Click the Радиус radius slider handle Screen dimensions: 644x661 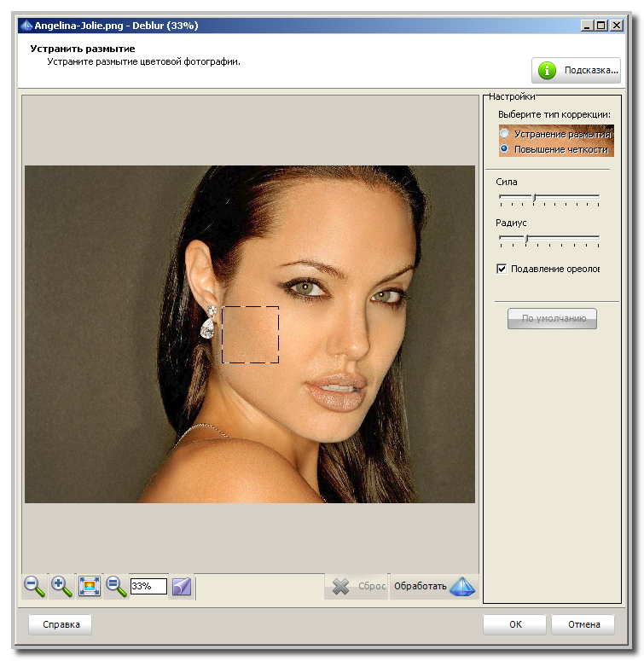coord(526,238)
